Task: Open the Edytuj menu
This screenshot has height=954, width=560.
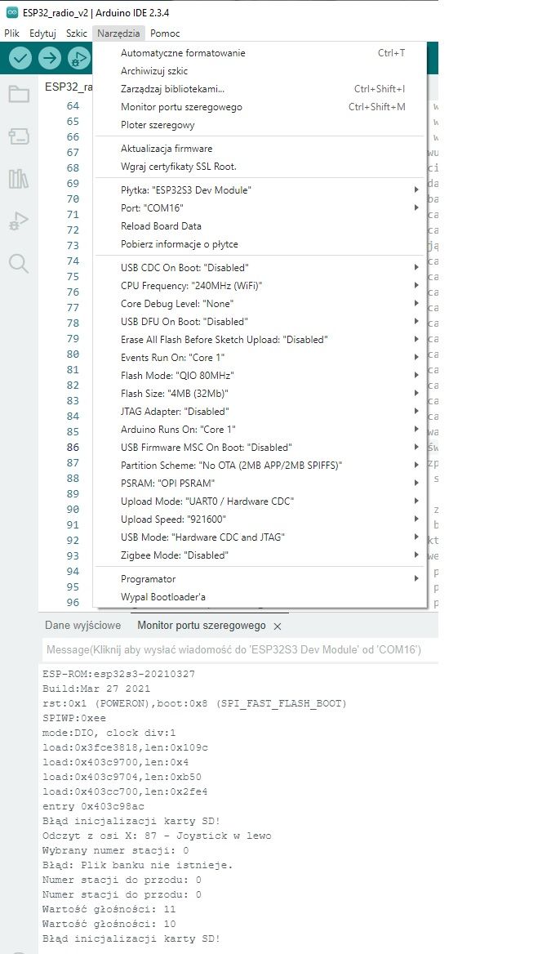Action: click(x=42, y=33)
